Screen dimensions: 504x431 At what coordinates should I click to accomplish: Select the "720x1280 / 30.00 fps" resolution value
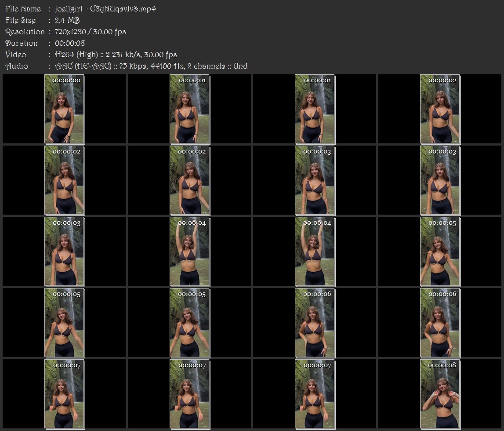91,32
